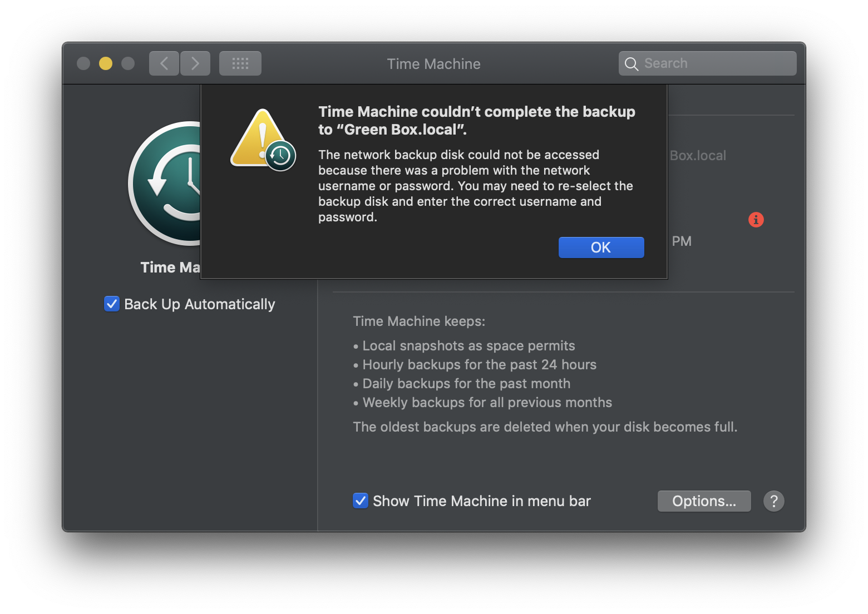
Task: Click "Hourly backups for the past 24 hours"
Action: pyautogui.click(x=480, y=365)
